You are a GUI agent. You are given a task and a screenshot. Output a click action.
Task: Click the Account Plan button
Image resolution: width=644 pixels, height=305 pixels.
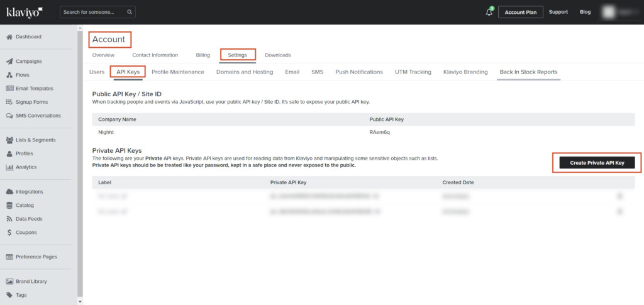pyautogui.click(x=520, y=13)
